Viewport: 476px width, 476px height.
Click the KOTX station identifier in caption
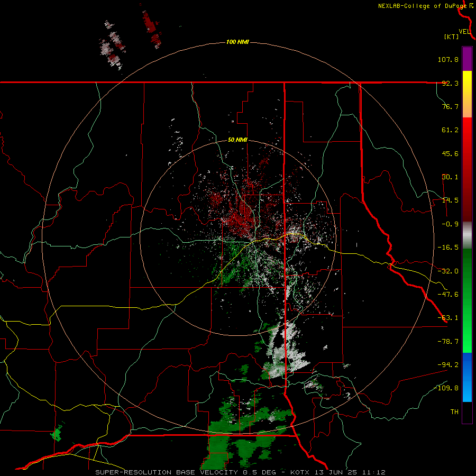pos(300,472)
